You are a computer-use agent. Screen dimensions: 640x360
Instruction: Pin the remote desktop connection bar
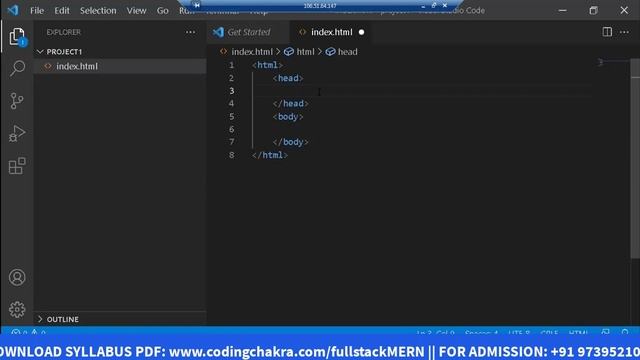pos(197,5)
